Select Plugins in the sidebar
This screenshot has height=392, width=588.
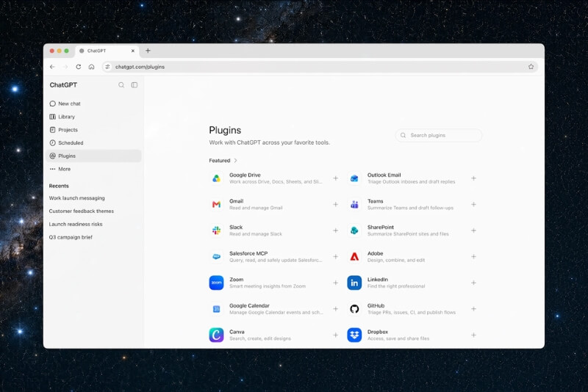(93, 156)
